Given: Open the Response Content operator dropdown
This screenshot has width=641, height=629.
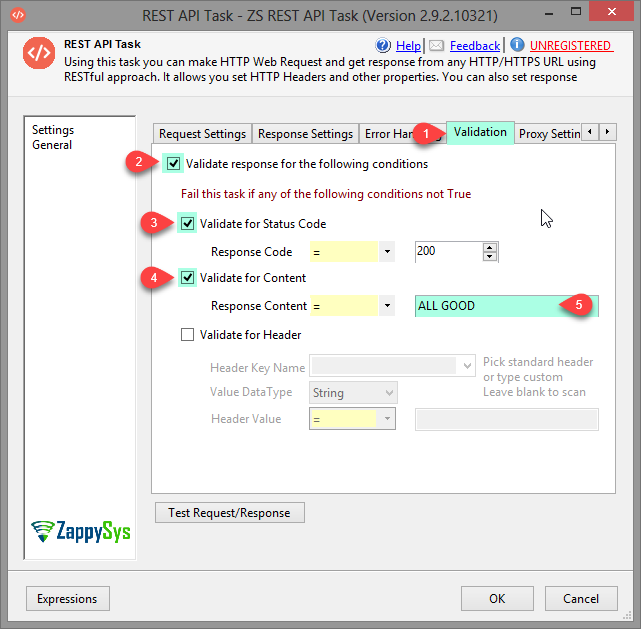Looking at the screenshot, I should [x=387, y=306].
